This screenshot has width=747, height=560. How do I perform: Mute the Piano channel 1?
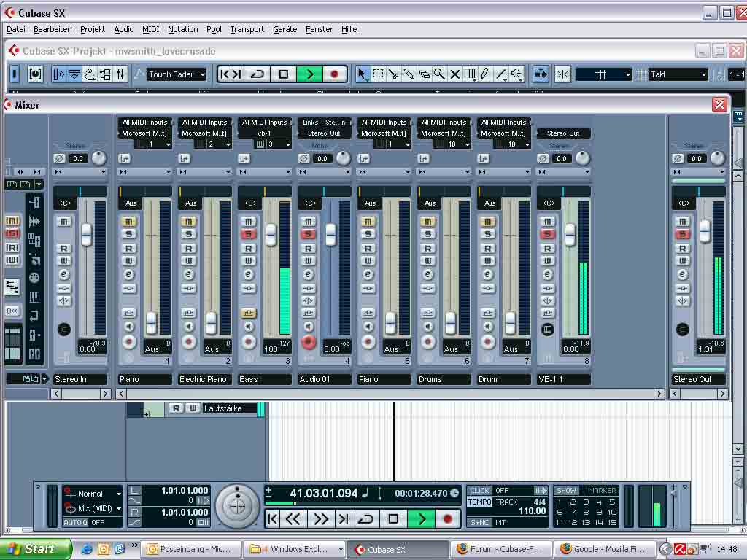[x=128, y=222]
